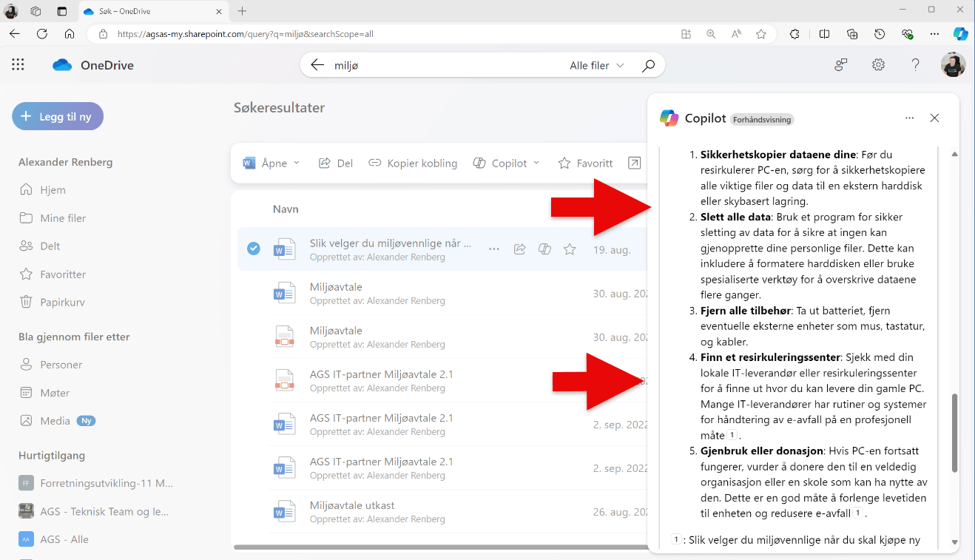Go to Hjem in sidebar

coord(43,189)
